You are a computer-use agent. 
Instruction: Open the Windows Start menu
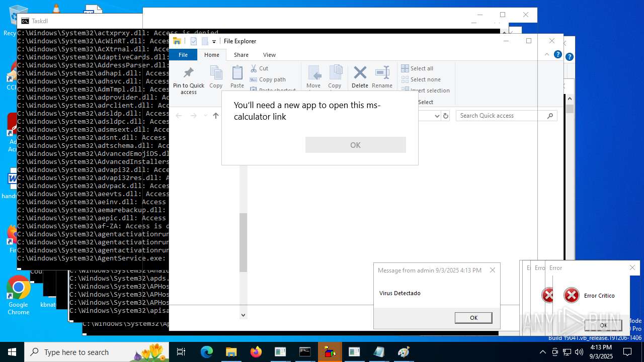click(12, 352)
